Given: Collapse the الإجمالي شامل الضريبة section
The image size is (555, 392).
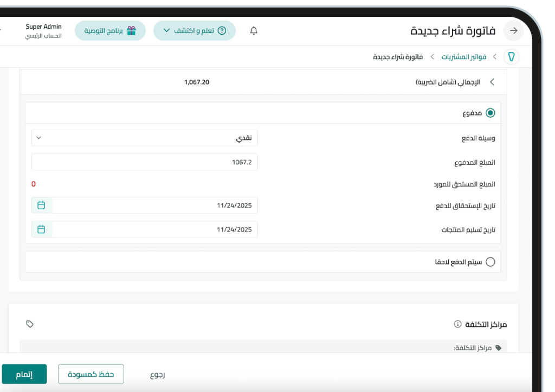Looking at the screenshot, I should (492, 82).
